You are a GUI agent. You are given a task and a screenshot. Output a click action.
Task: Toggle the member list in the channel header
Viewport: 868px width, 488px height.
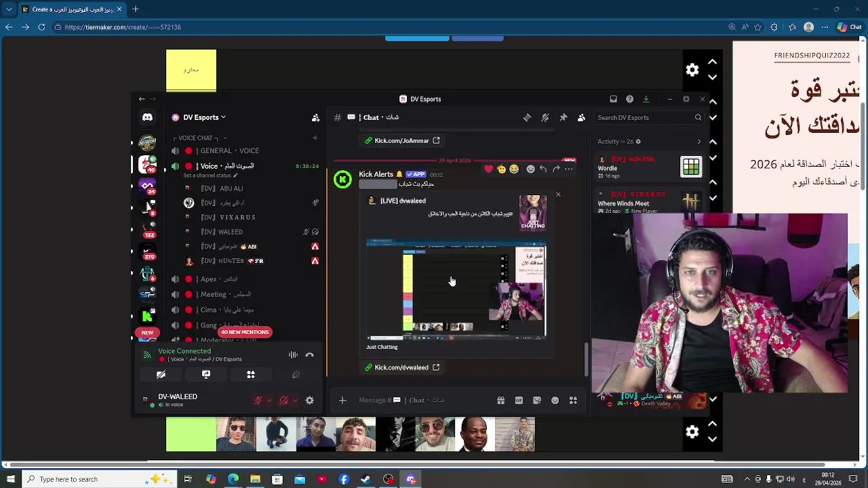[x=581, y=117]
